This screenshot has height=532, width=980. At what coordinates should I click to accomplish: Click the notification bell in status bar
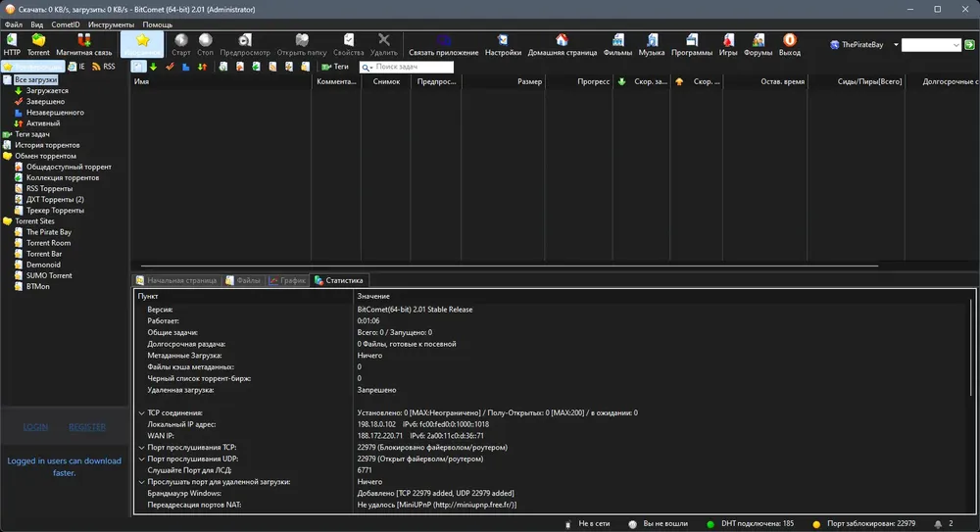pos(938,524)
